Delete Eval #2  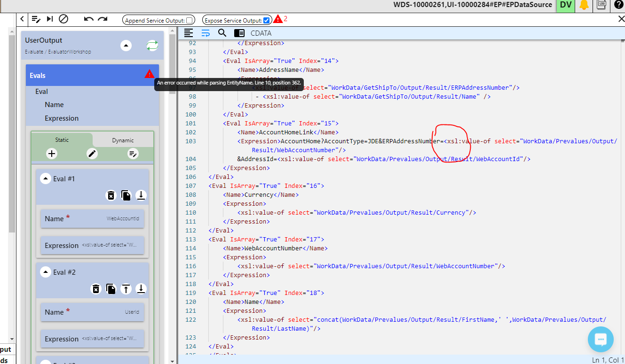[95, 289]
